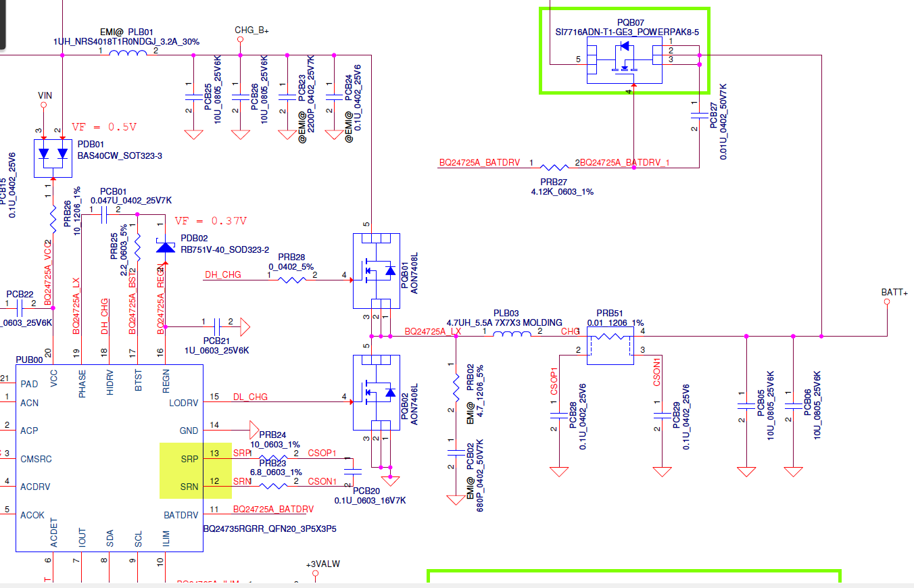Click the PLB03 inductor coil symbol

pyautogui.click(x=512, y=335)
